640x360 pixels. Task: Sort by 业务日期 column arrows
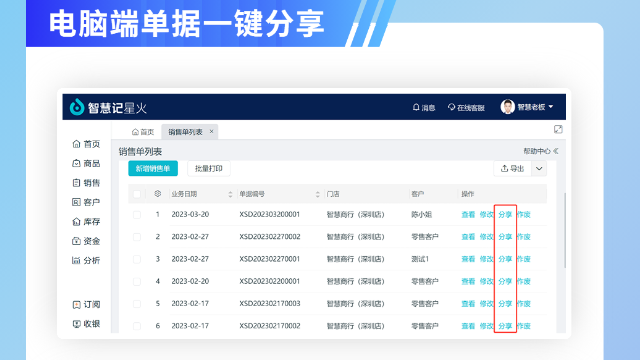[x=230, y=194]
